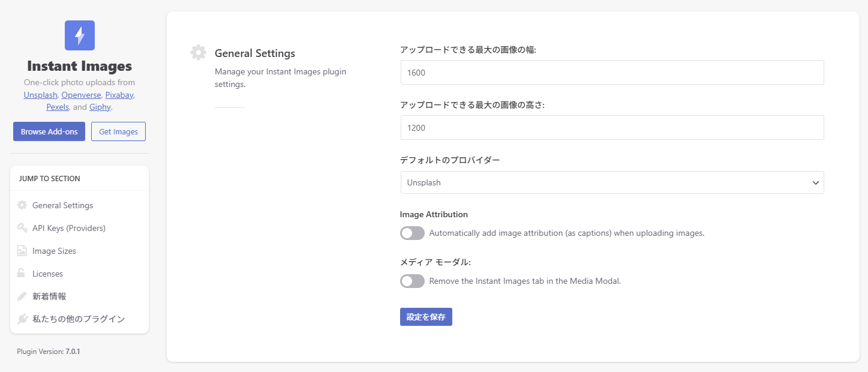Toggle the メディア モーダル switch
Screen dimensions: 868x372
pos(412,281)
